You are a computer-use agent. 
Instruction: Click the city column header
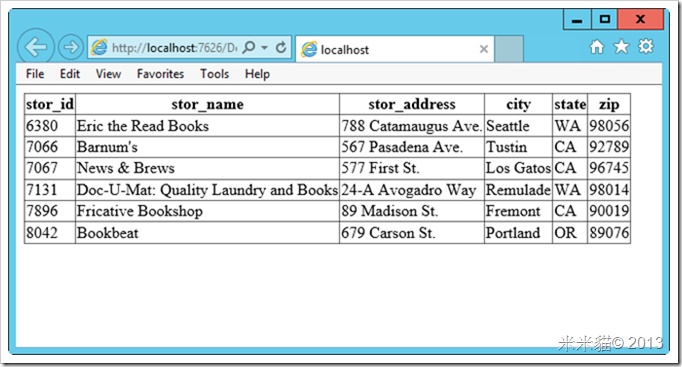[x=518, y=104]
